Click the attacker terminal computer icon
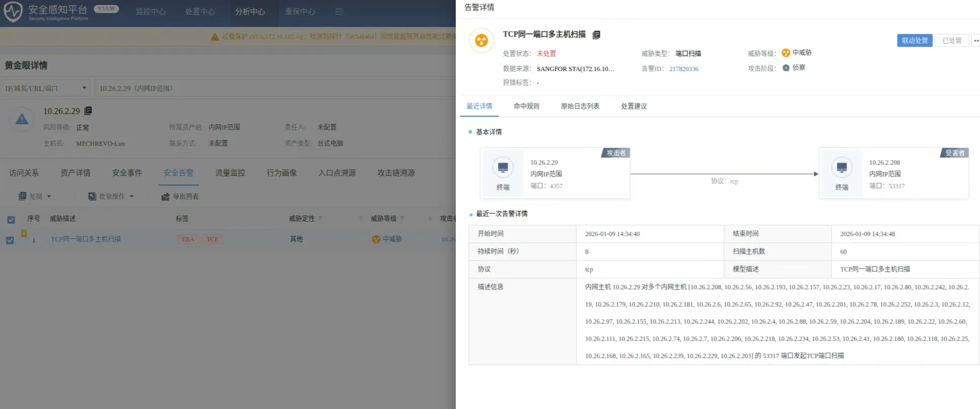Image resolution: width=980 pixels, height=409 pixels. (503, 168)
